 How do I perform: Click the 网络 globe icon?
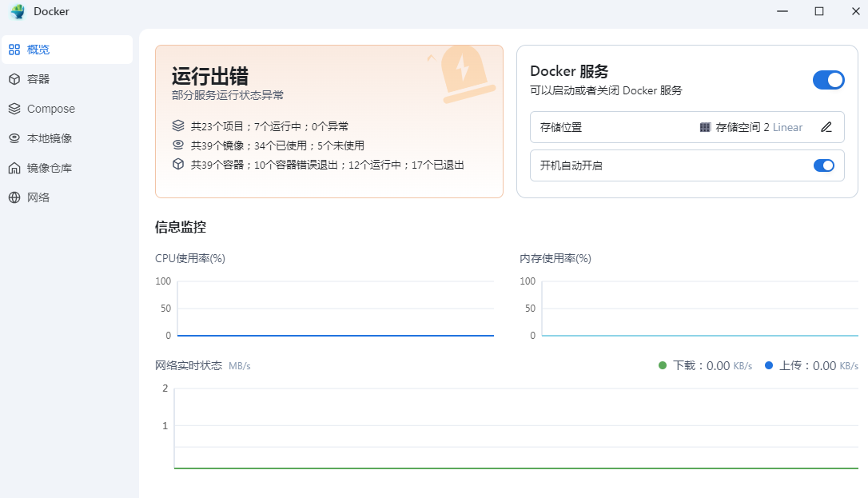pos(14,197)
